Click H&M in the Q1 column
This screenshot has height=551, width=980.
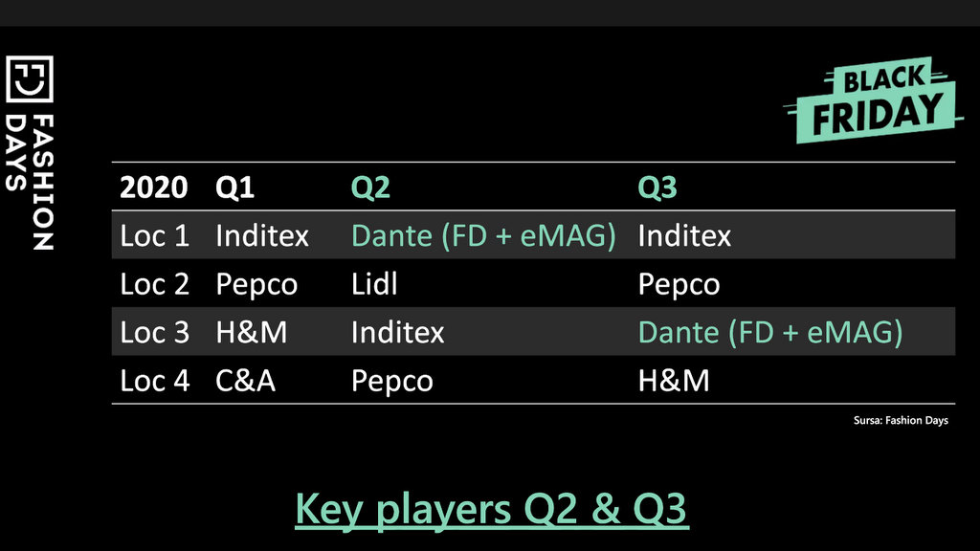[252, 332]
